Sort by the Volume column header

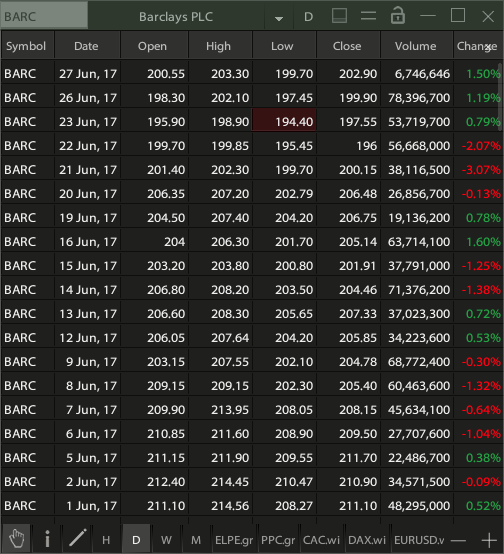tap(416, 46)
